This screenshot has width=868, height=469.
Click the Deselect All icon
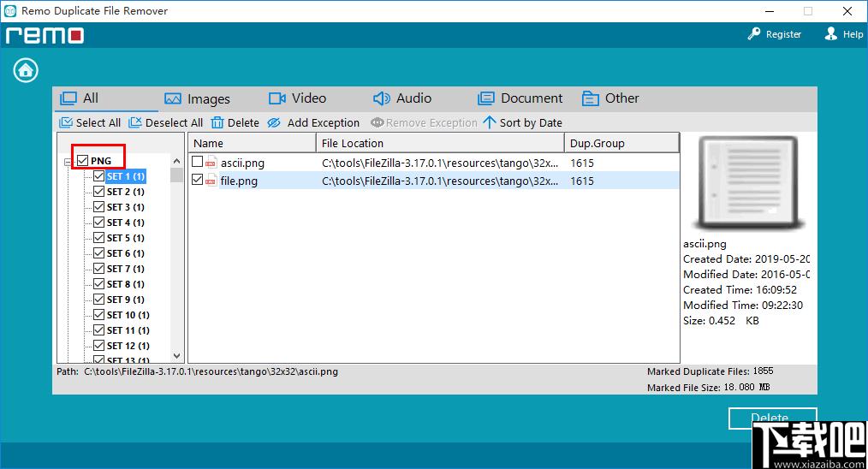135,122
